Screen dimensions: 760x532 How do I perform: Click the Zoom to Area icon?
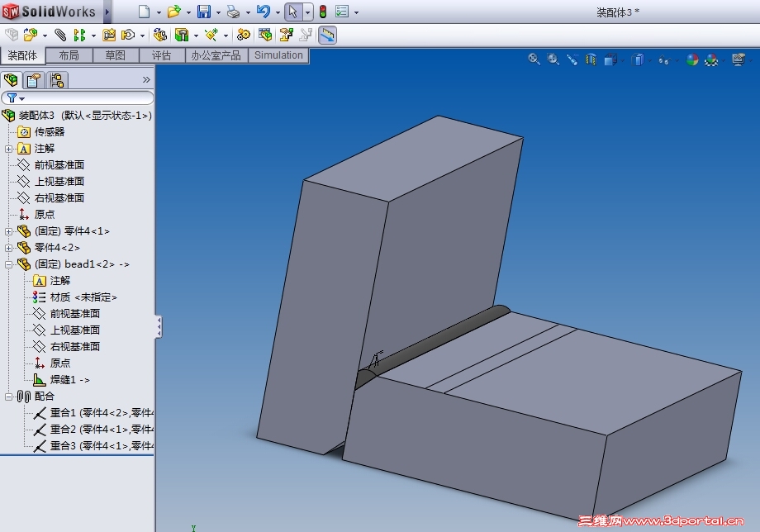click(553, 59)
